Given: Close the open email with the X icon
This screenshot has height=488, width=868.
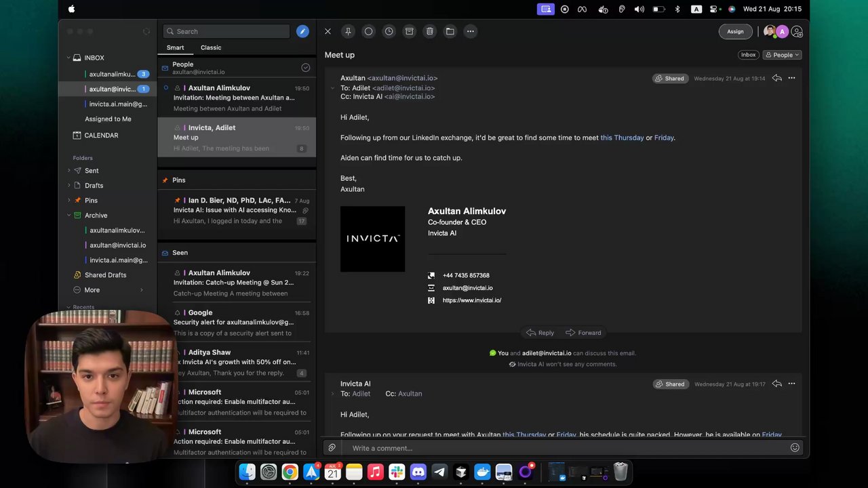Looking at the screenshot, I should (328, 31).
